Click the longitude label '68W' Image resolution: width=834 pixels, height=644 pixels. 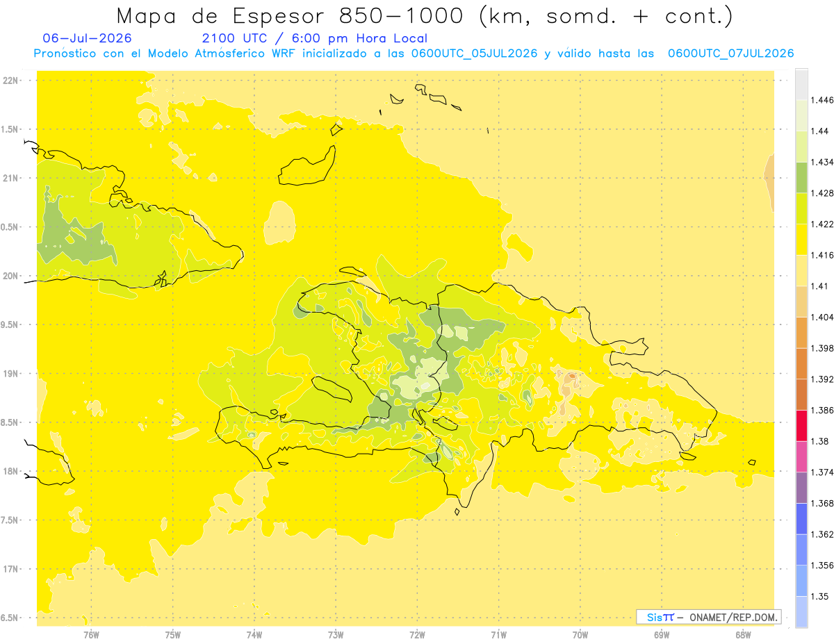click(743, 634)
